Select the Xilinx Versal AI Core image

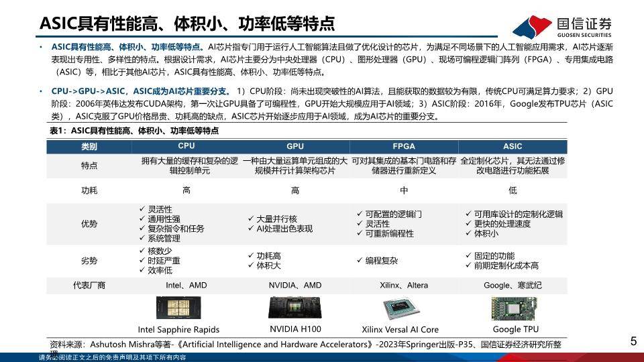coord(401,308)
